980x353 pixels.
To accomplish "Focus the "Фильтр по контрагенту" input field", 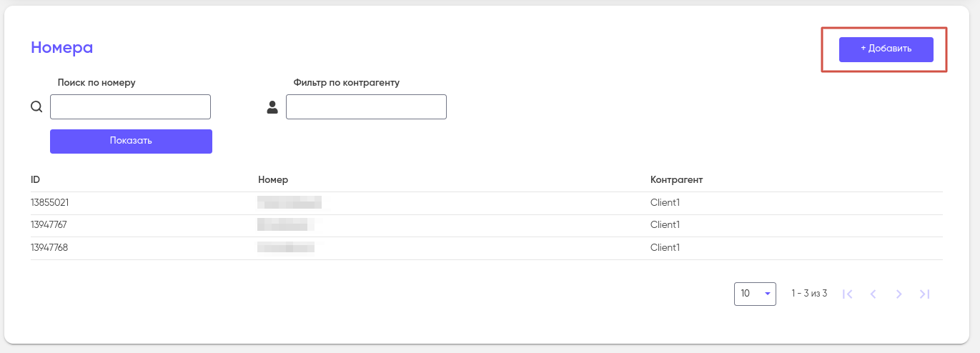I will coord(366,107).
